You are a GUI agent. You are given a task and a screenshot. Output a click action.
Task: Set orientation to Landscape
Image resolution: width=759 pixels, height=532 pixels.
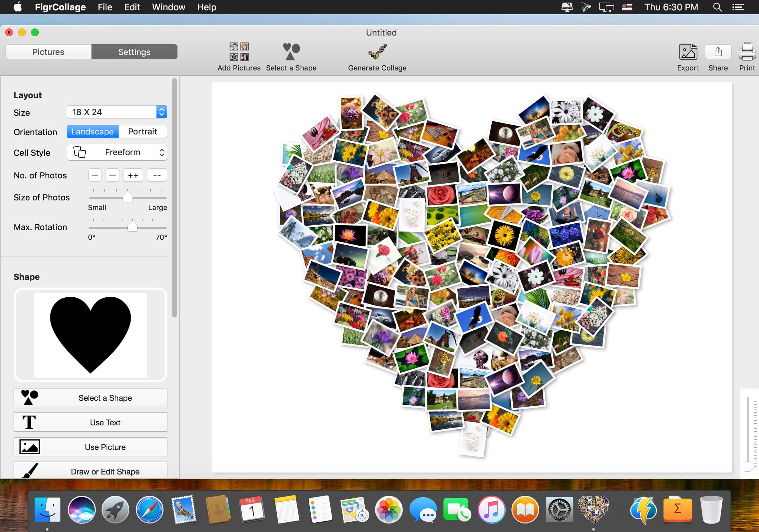[x=92, y=132]
